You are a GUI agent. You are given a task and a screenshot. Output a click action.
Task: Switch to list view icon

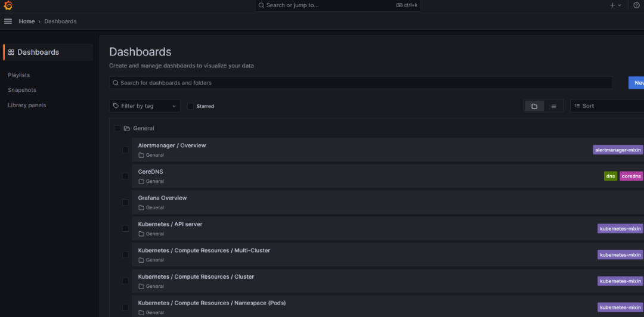[553, 106]
